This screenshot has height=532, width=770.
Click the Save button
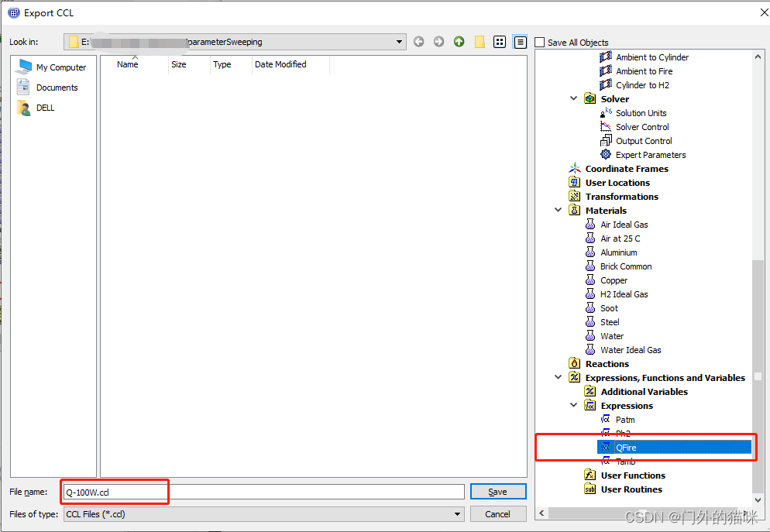click(x=498, y=492)
